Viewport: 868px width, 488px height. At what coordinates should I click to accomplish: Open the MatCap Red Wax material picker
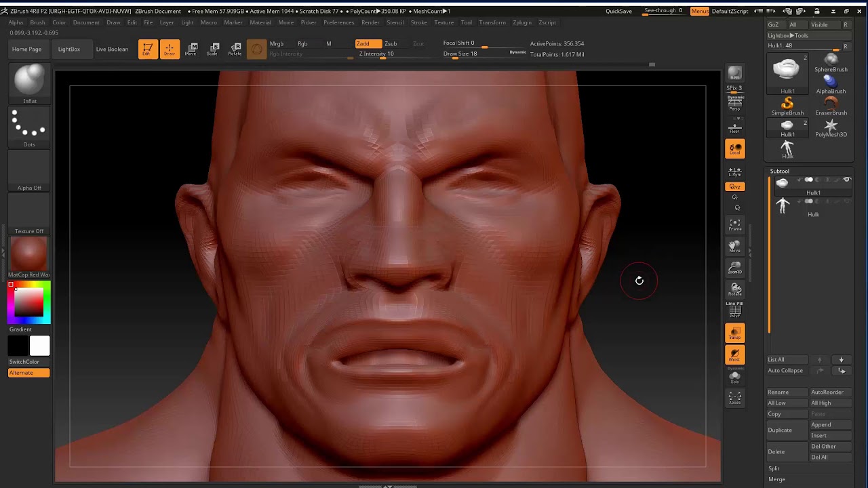point(29,258)
